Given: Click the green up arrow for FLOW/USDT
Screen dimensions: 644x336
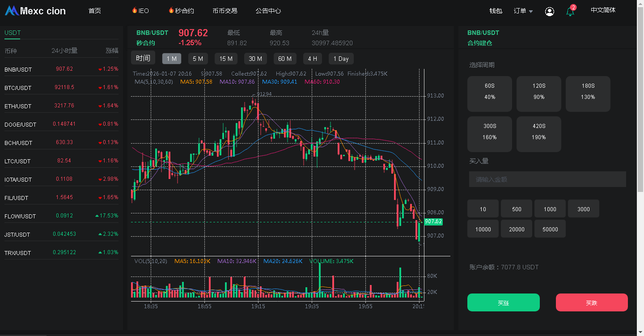Looking at the screenshot, I should point(97,216).
